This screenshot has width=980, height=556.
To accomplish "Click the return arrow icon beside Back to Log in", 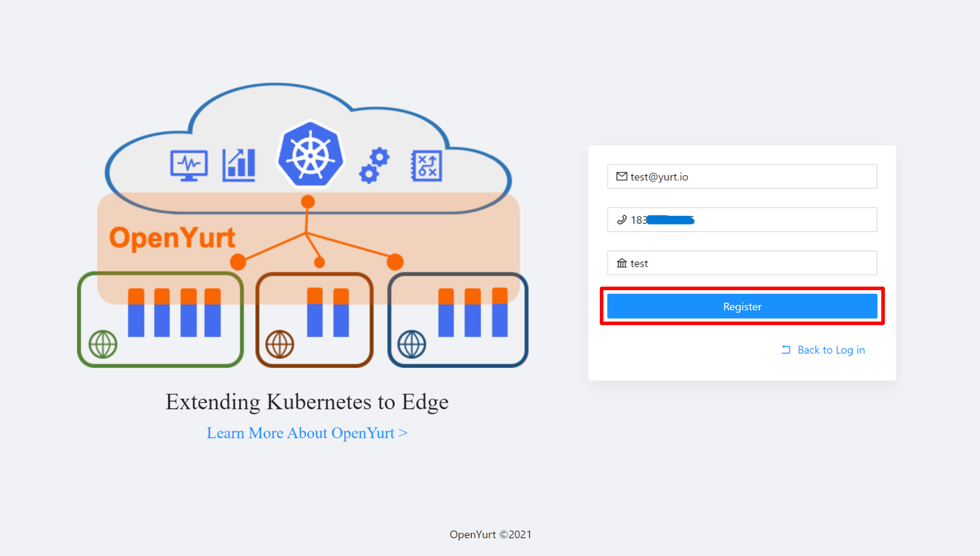I will (x=786, y=350).
